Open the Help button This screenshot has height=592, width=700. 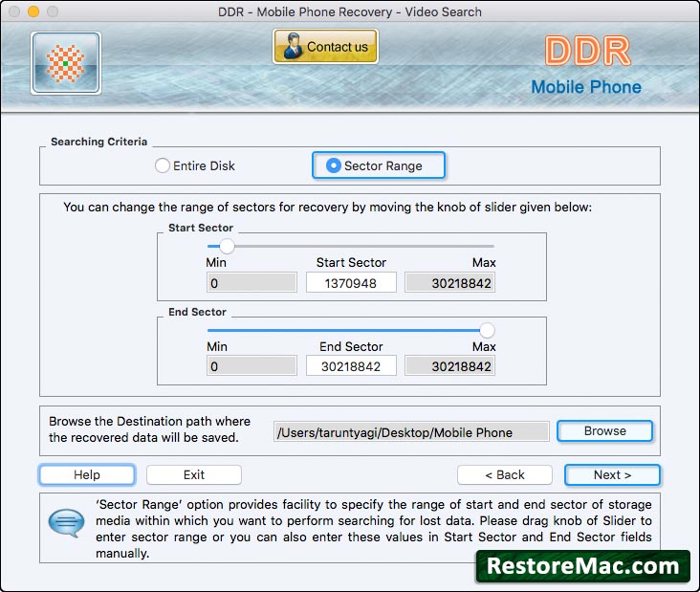[87, 474]
